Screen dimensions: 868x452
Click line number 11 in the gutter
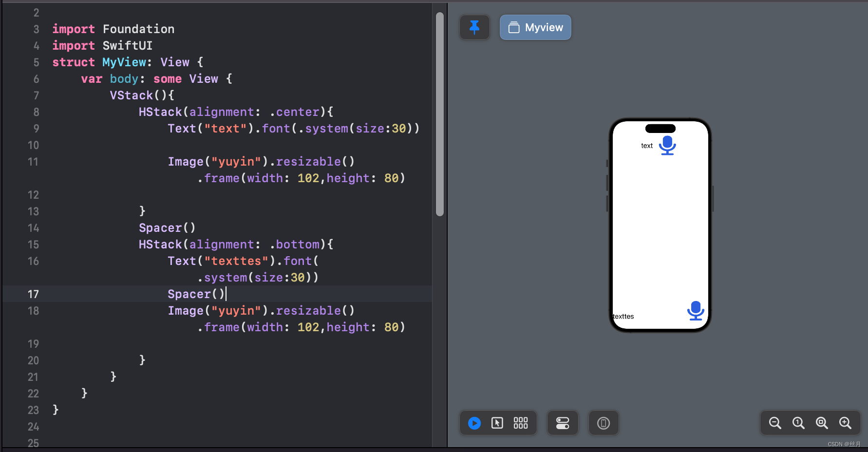(33, 162)
